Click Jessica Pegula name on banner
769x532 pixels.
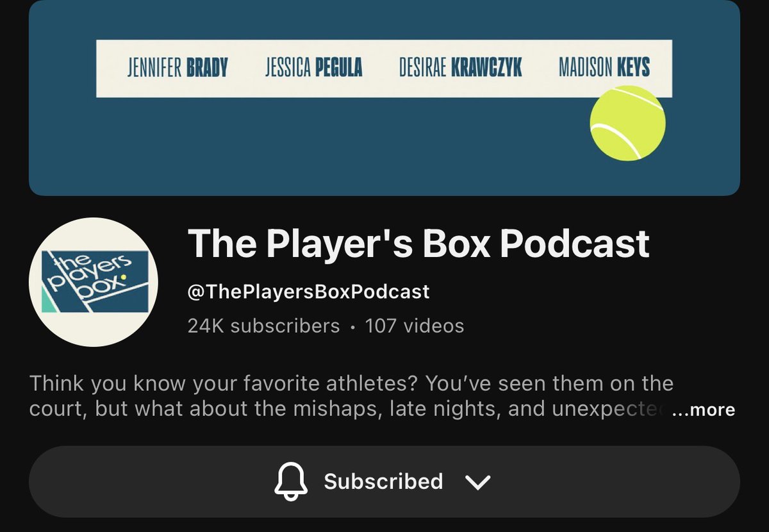[x=313, y=68]
